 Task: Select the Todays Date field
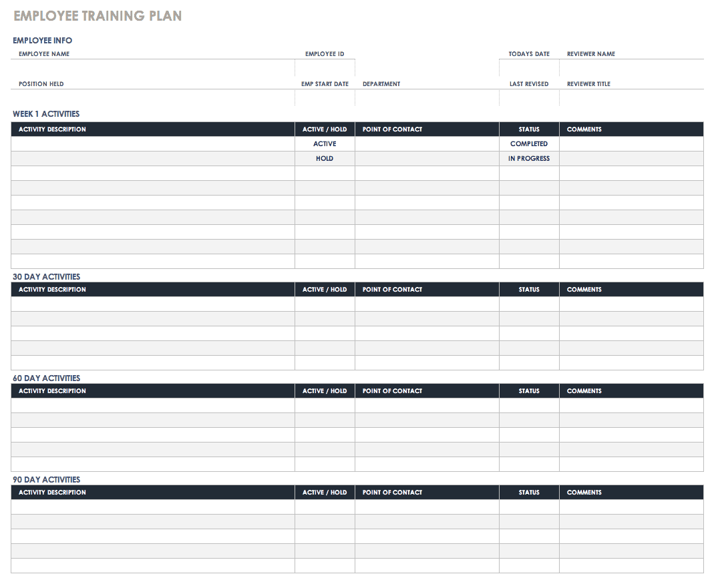[528, 67]
